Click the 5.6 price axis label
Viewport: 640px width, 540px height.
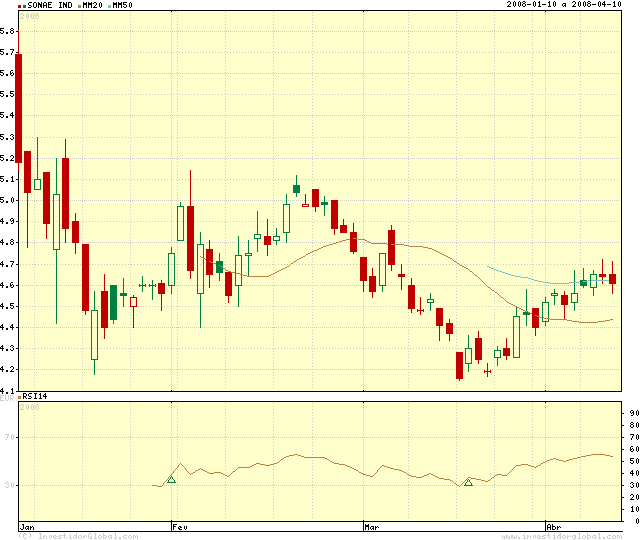tap(7, 73)
